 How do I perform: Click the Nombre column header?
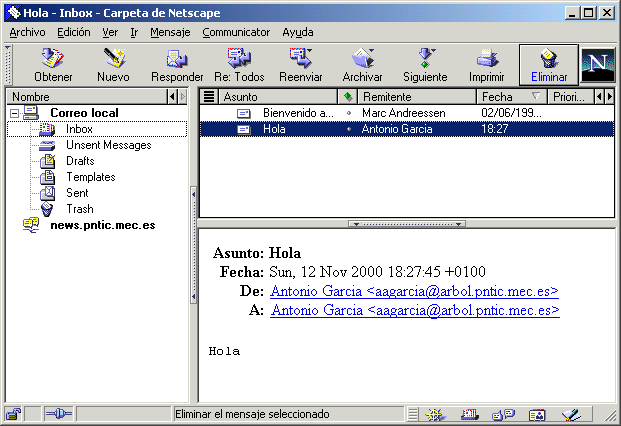pyautogui.click(x=87, y=97)
